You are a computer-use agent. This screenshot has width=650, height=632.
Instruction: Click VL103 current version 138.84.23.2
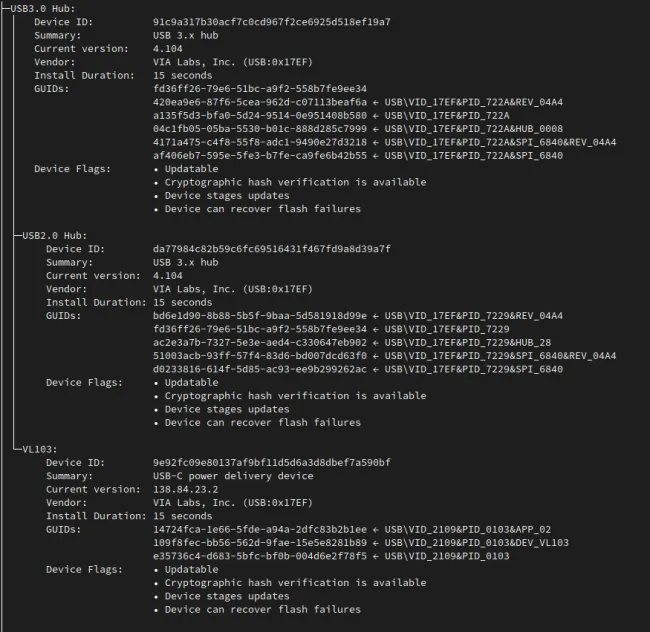click(185, 489)
